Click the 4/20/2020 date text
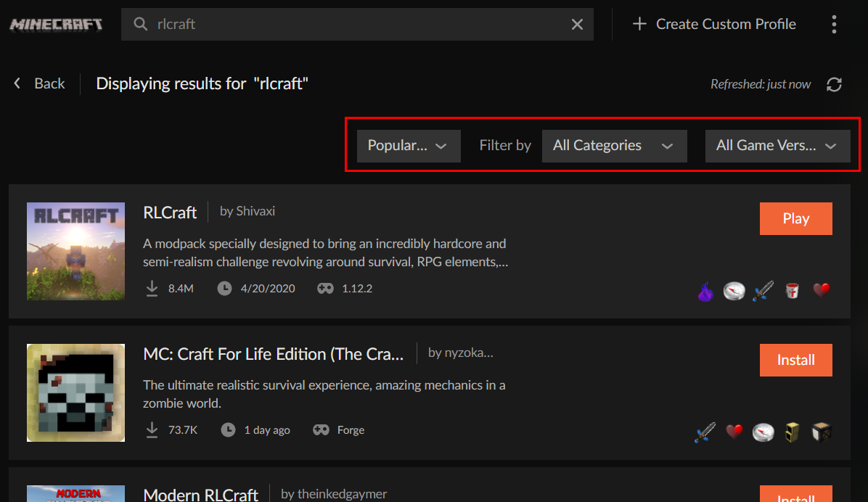The width and height of the screenshot is (868, 502). pyautogui.click(x=268, y=288)
